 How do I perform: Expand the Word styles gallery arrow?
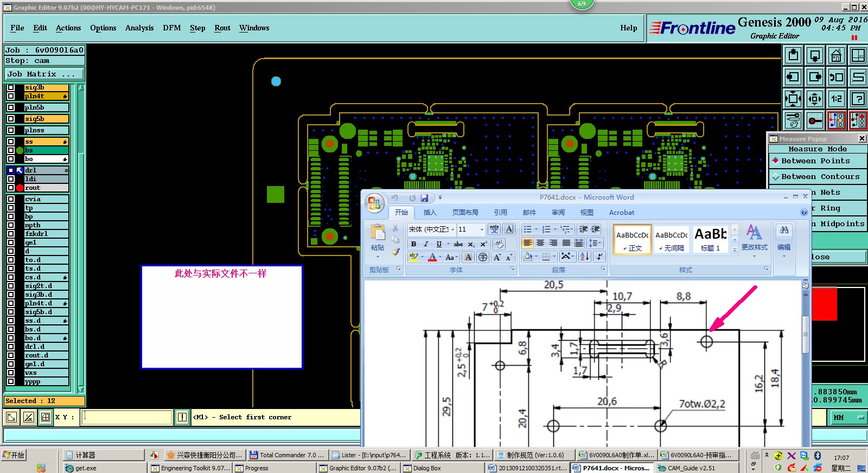(x=735, y=250)
